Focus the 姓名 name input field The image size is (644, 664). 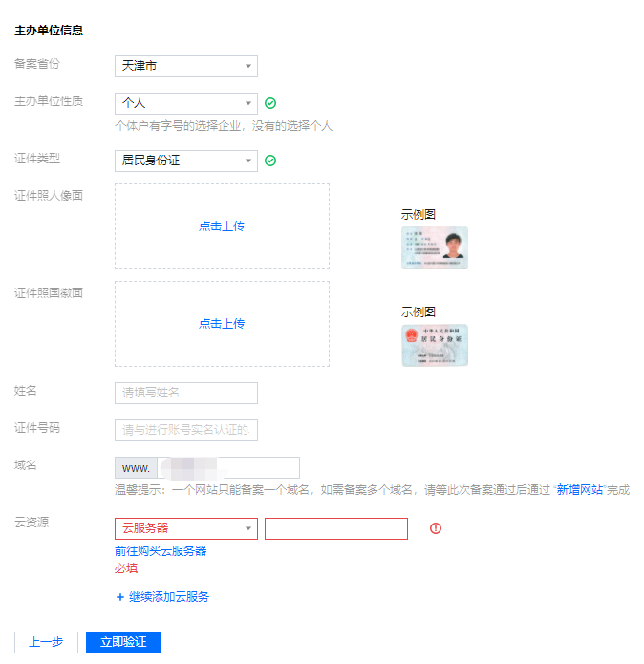[x=185, y=393]
